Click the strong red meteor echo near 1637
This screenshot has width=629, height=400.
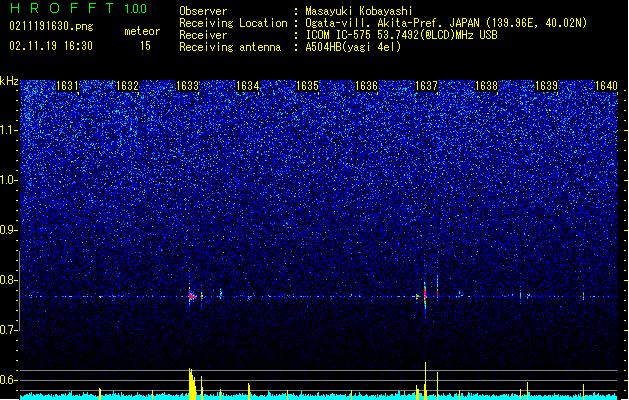tap(425, 295)
